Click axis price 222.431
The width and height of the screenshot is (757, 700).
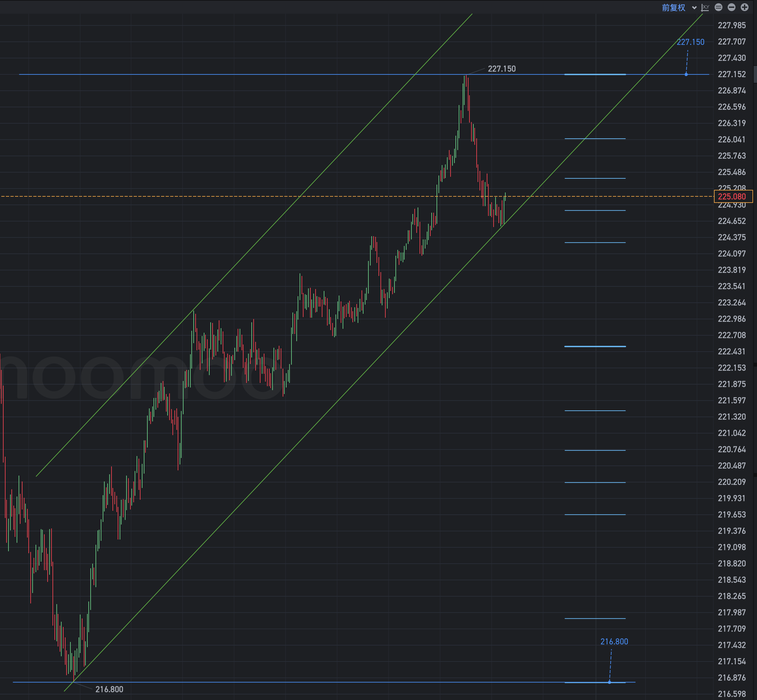[x=732, y=352]
